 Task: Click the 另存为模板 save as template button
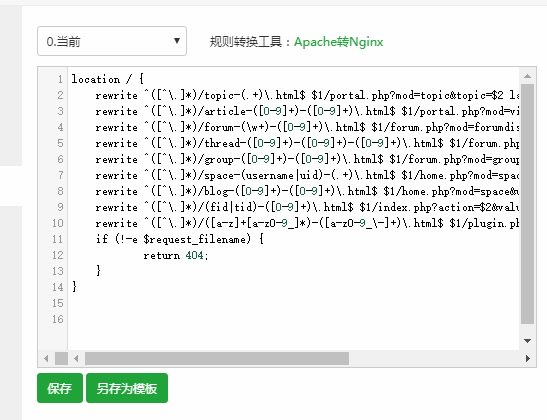(127, 388)
